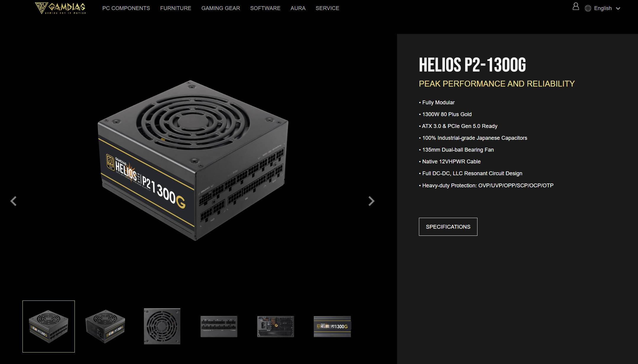Select the modular connector panel thumbnail

pos(219,326)
